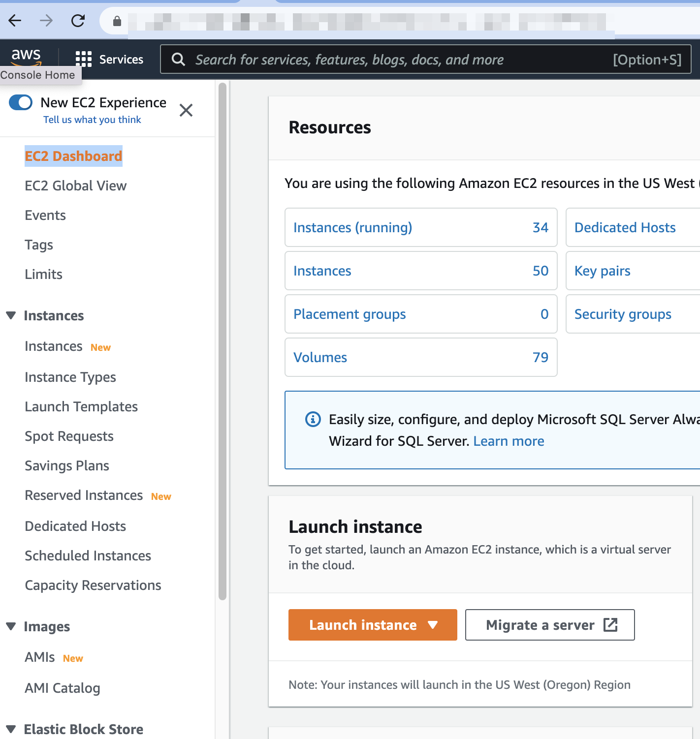
Task: Click the search magnifier icon
Action: pyautogui.click(x=178, y=60)
